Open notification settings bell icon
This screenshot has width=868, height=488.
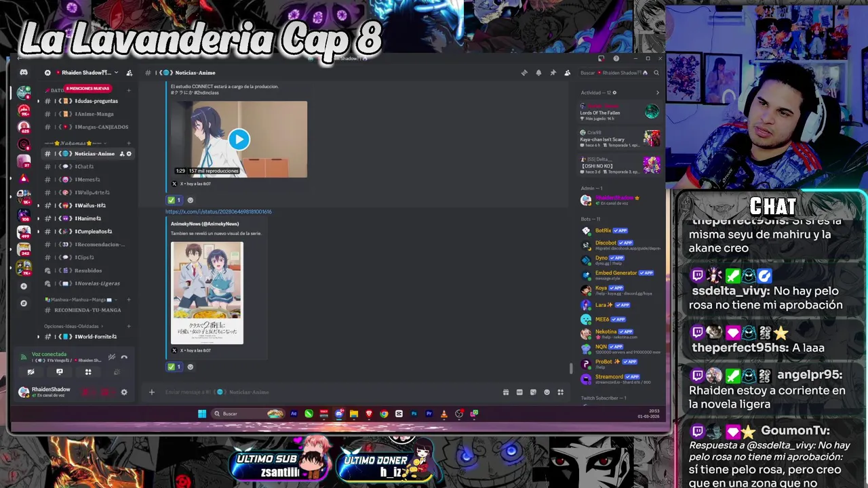click(538, 73)
